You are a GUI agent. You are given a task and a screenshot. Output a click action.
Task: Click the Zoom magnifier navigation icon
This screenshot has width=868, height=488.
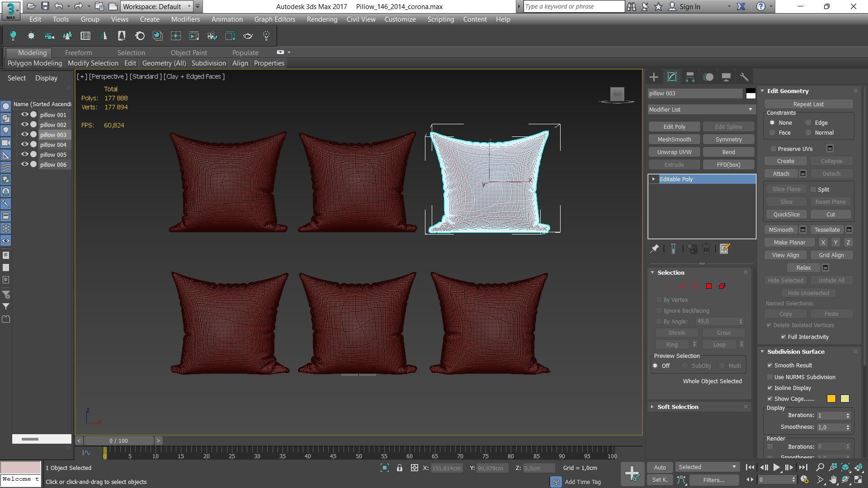[820, 467]
